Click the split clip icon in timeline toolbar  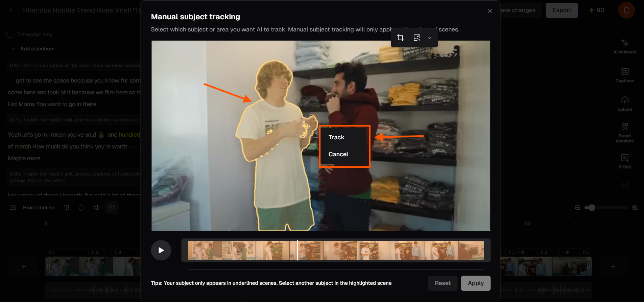click(66, 208)
